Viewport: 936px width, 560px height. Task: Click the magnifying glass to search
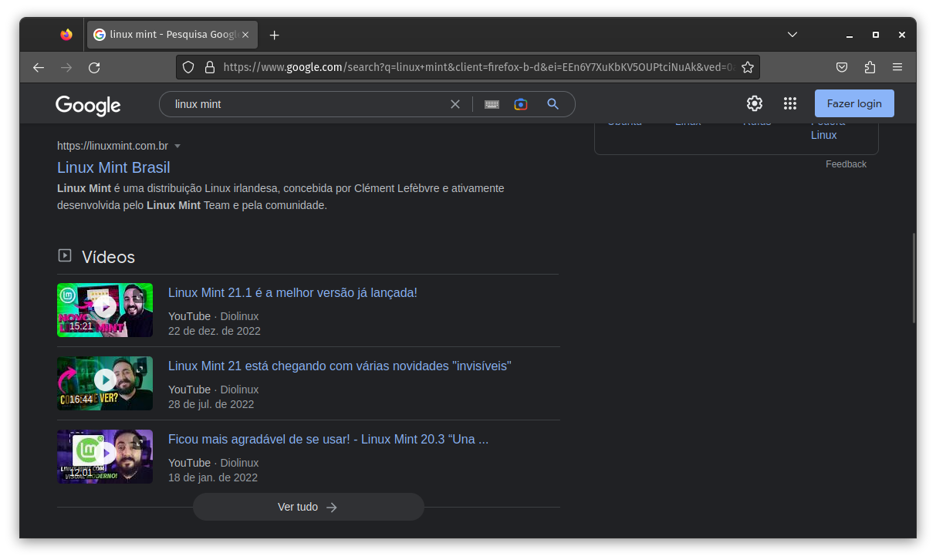[553, 103]
